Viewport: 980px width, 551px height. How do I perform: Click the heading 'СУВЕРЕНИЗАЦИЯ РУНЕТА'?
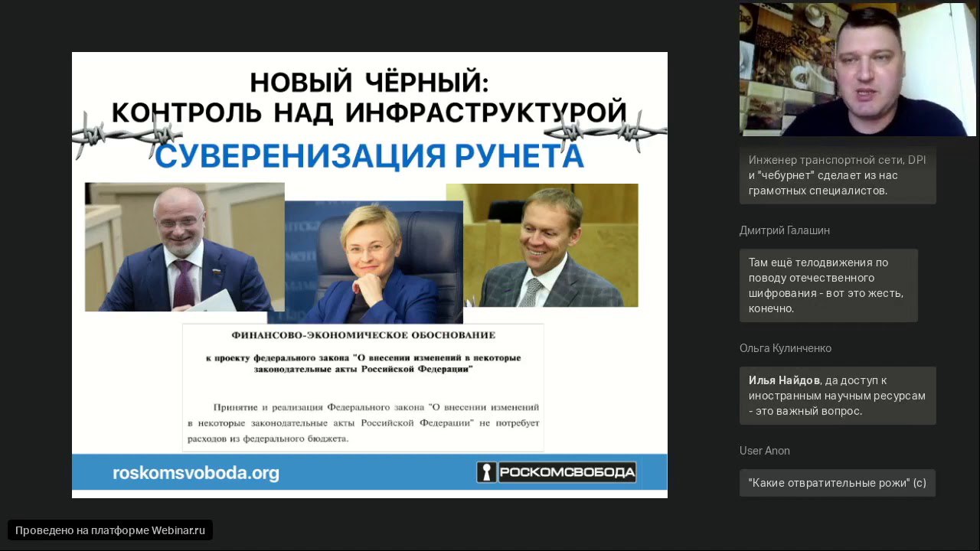369,155
